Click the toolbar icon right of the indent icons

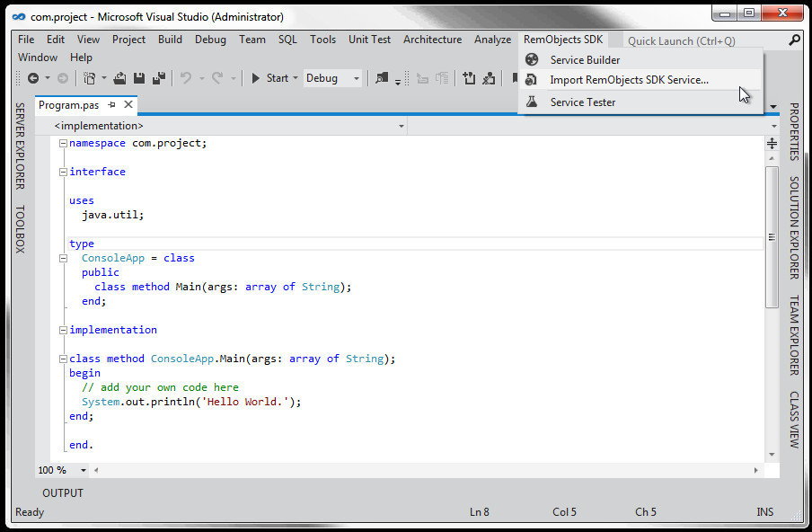pyautogui.click(x=469, y=78)
